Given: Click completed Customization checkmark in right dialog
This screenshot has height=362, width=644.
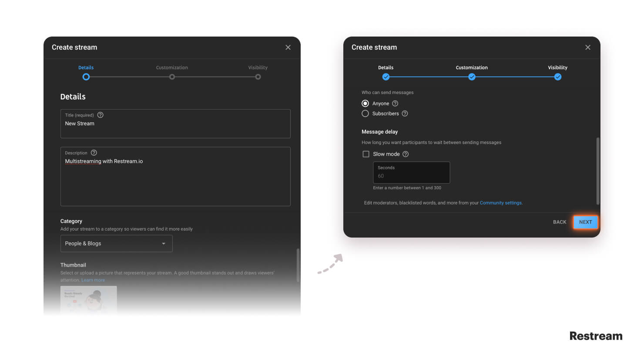Looking at the screenshot, I should pos(472,77).
